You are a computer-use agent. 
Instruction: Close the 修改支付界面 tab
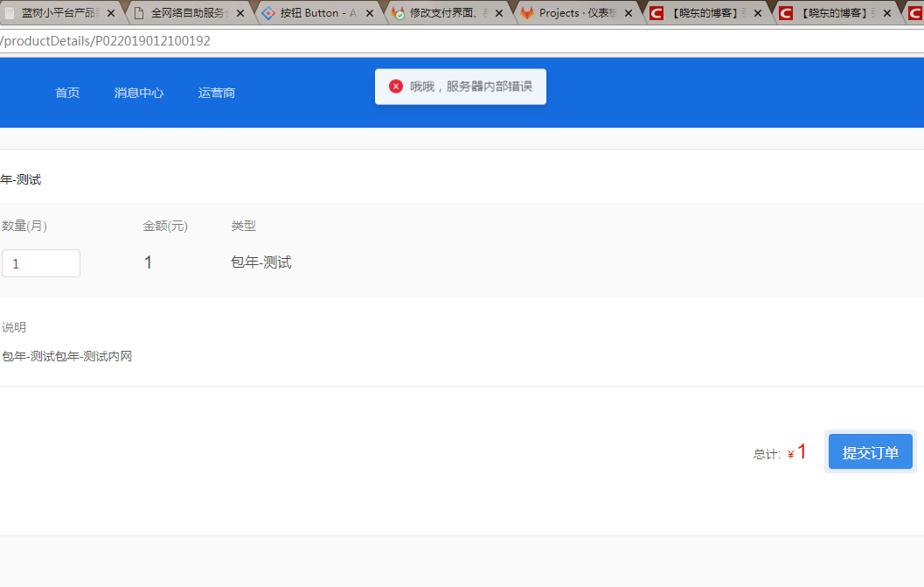click(x=498, y=13)
